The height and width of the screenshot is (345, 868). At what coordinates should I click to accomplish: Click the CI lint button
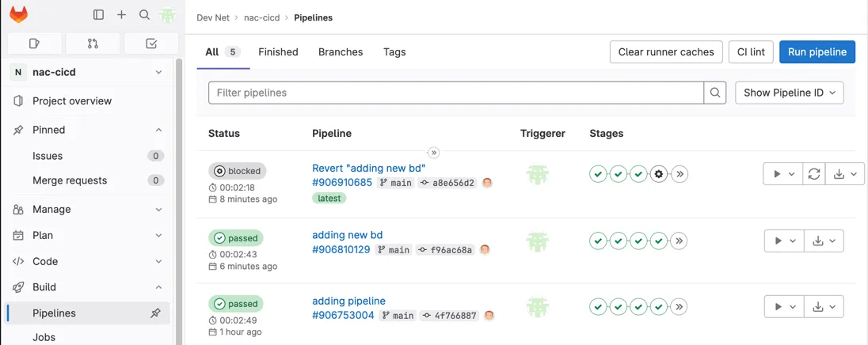[752, 52]
